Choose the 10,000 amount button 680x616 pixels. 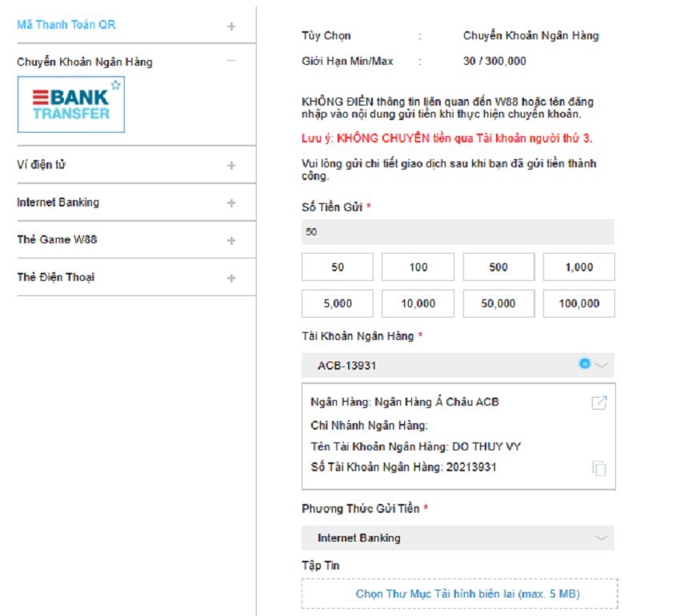click(418, 304)
